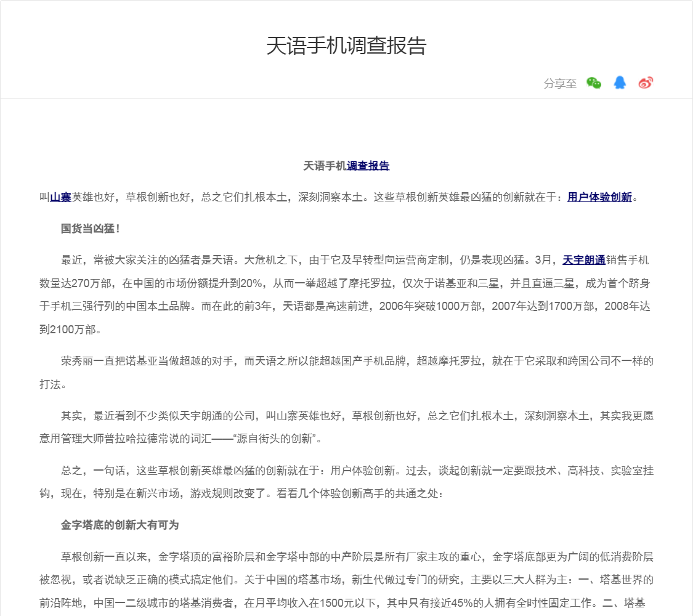Share the article to Weibo
The height and width of the screenshot is (616, 693).
point(646,83)
